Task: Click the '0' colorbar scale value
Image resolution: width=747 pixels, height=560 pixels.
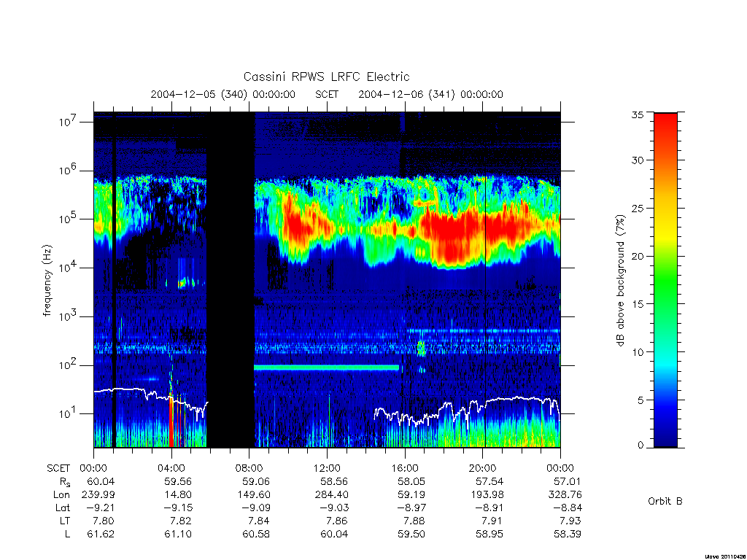Action: click(640, 445)
